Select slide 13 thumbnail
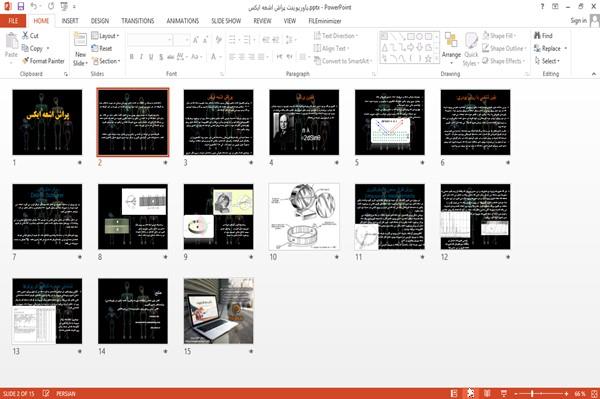This screenshot has height=399, width=600. [47, 311]
